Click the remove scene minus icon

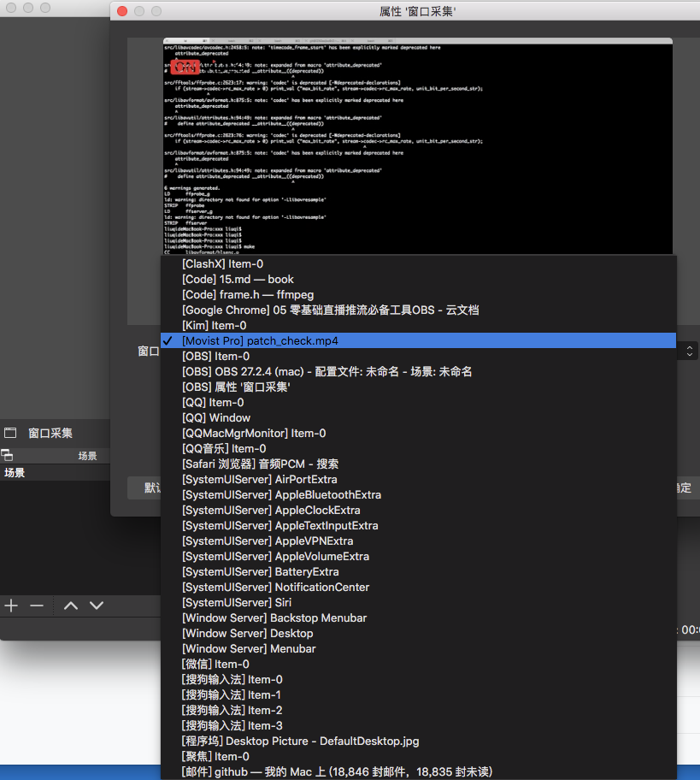(x=37, y=606)
